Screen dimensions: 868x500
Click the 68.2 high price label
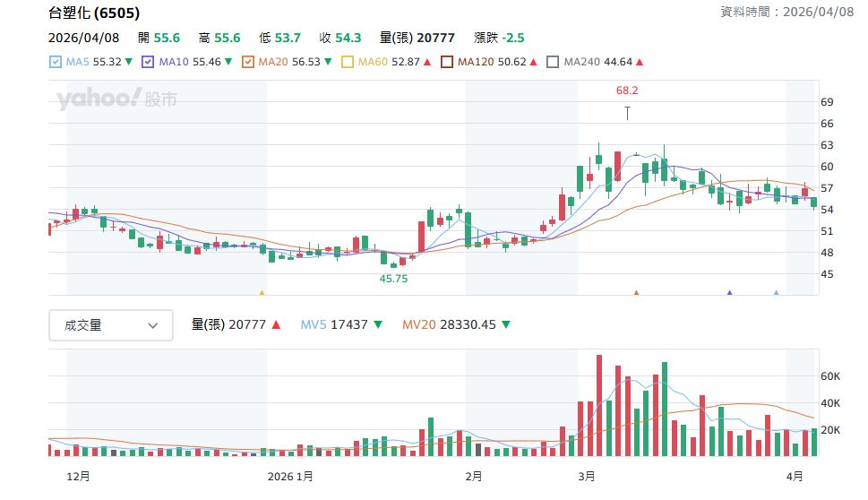tap(627, 91)
